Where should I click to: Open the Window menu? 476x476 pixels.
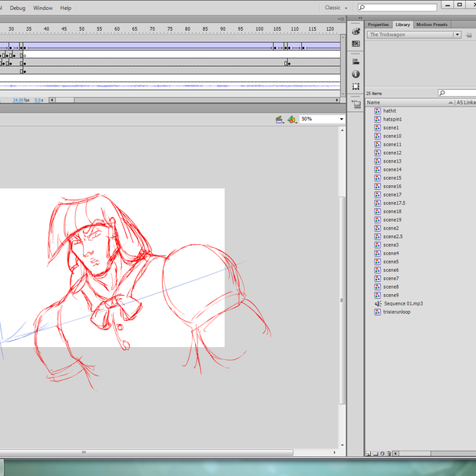point(43,8)
